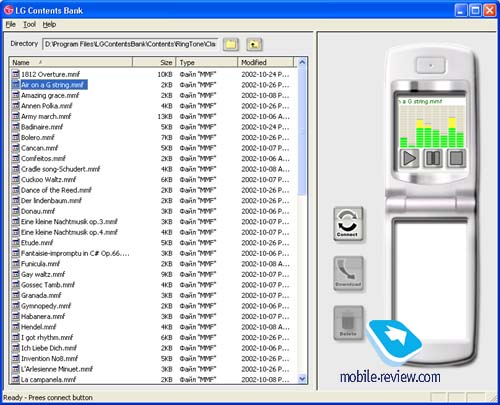The image size is (500, 405).
Task: Click 9KB size of Gay waltz
Action: click(x=167, y=274)
